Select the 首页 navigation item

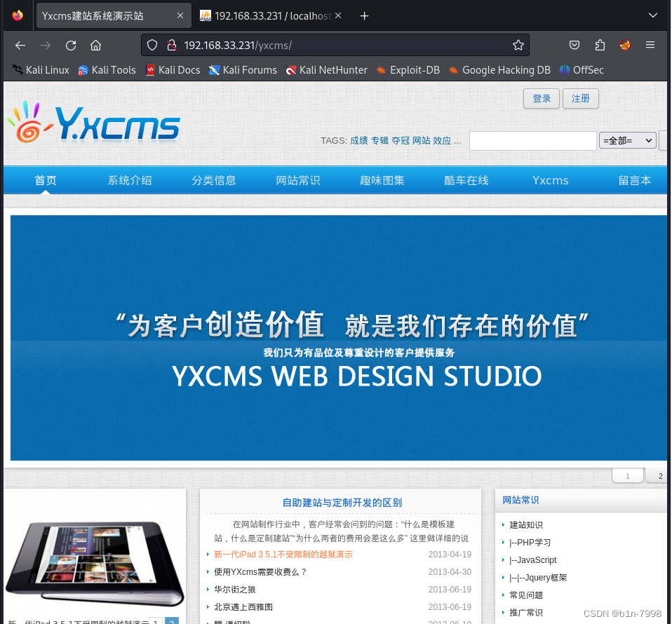coord(46,180)
